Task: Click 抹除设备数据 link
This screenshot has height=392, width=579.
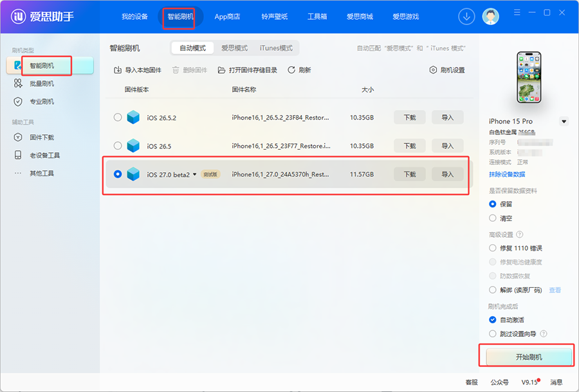Action: (x=507, y=174)
